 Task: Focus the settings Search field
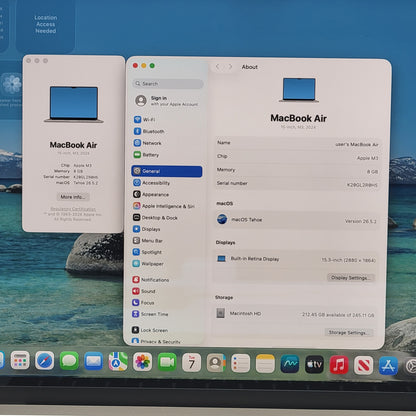coord(168,84)
